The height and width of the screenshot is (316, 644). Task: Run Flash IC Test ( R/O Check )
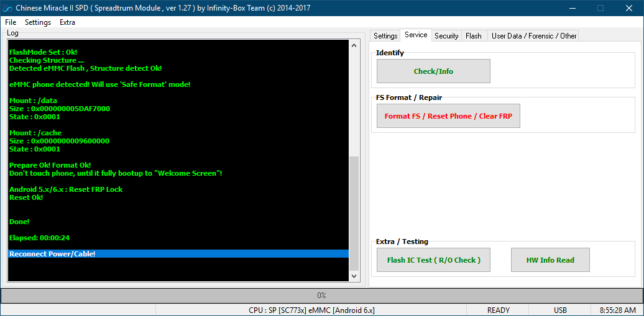433,260
